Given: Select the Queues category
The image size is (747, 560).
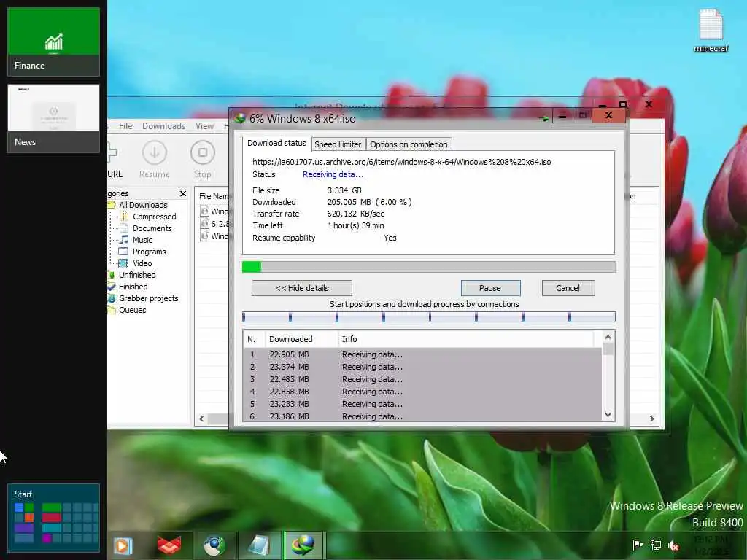Looking at the screenshot, I should click(x=133, y=310).
